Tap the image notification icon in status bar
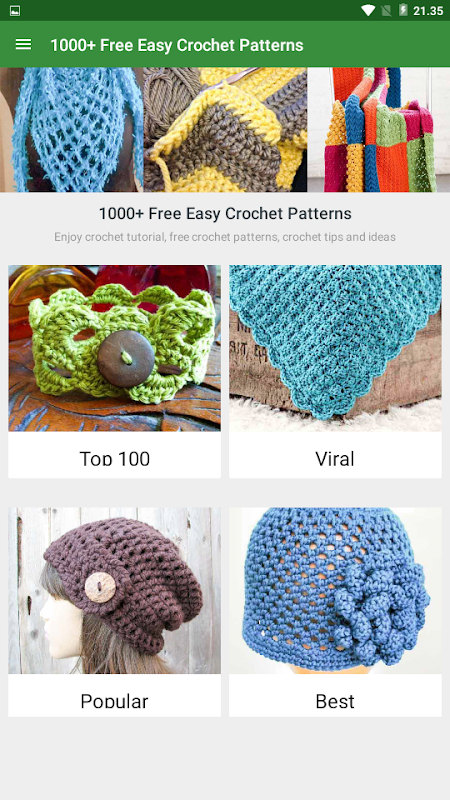The width and height of the screenshot is (450, 800). coord(15,11)
